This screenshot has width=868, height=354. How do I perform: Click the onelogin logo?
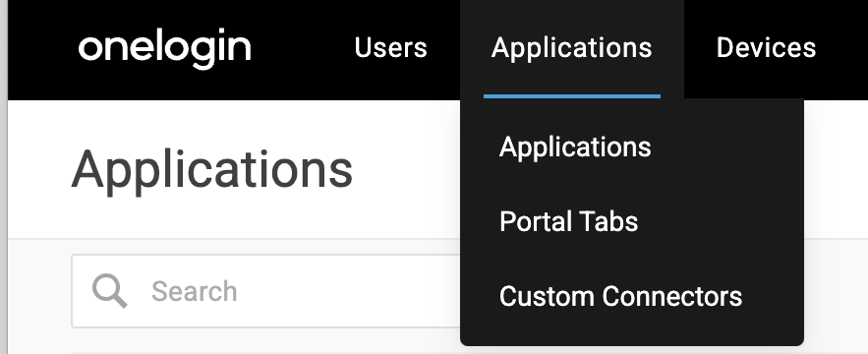(164, 48)
